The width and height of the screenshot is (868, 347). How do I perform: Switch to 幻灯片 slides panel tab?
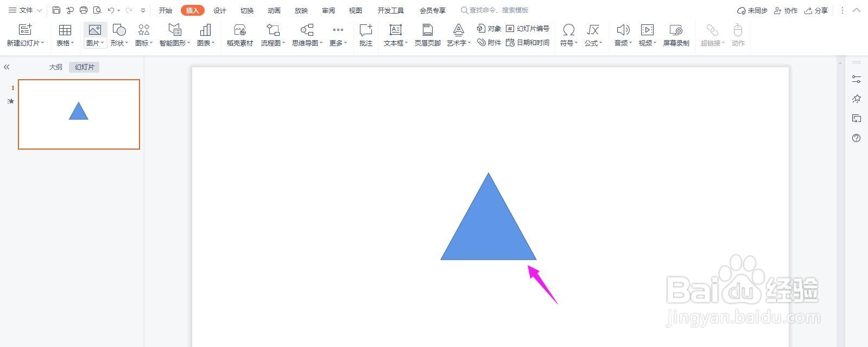[85, 67]
